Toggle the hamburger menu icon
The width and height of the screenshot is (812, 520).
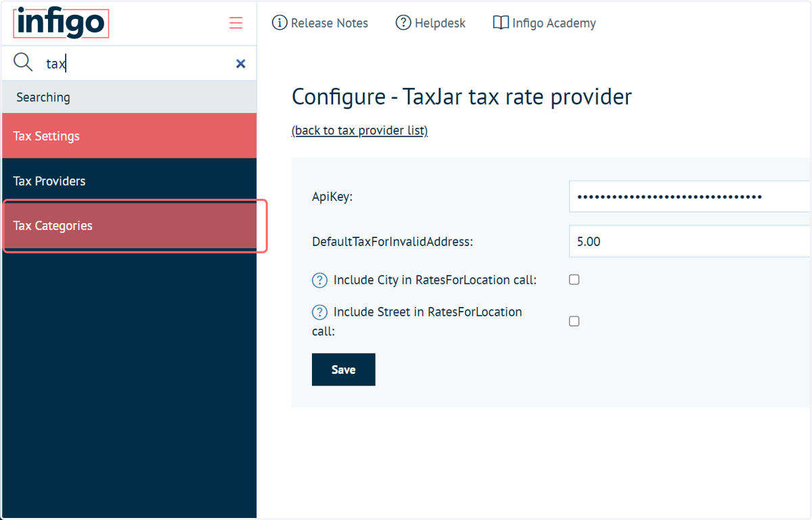(235, 23)
